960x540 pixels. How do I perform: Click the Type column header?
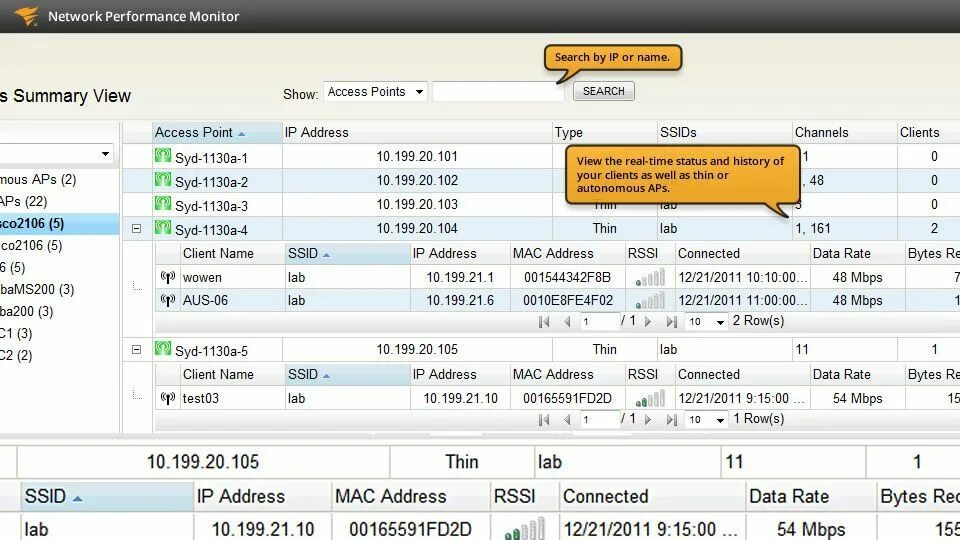604,132
